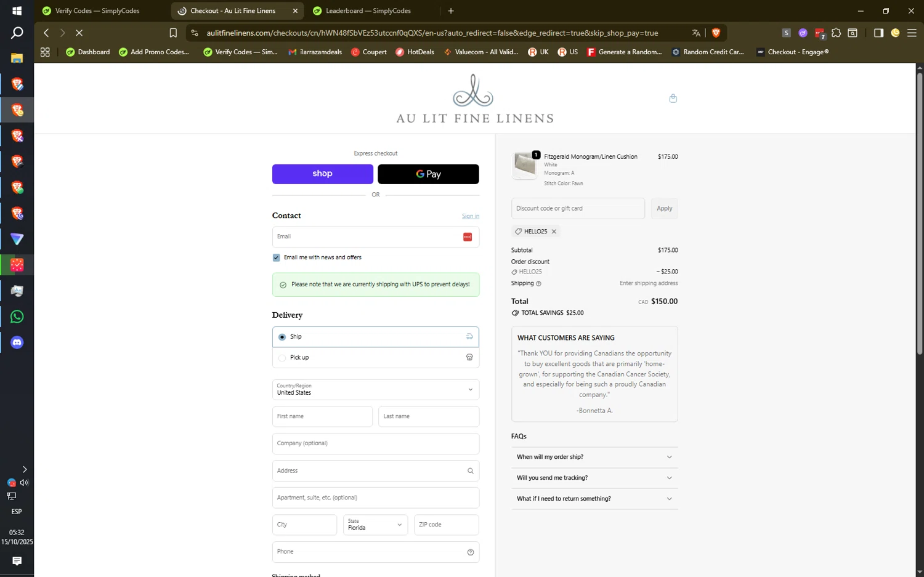This screenshot has width=924, height=577.
Task: Open the Checkout - Engage bookmark
Action: click(x=792, y=52)
